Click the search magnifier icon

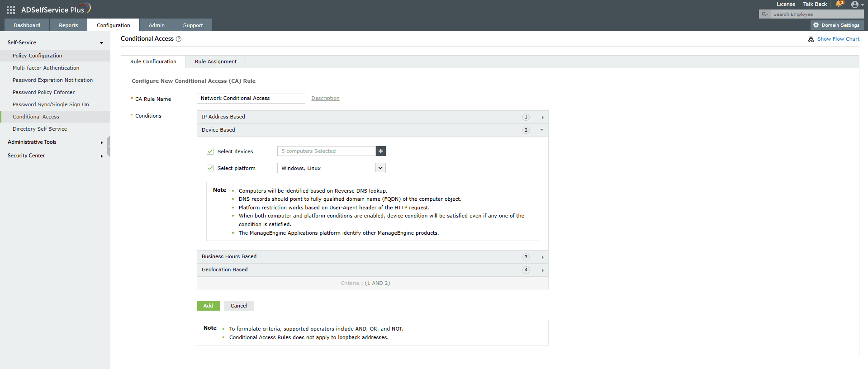[764, 14]
